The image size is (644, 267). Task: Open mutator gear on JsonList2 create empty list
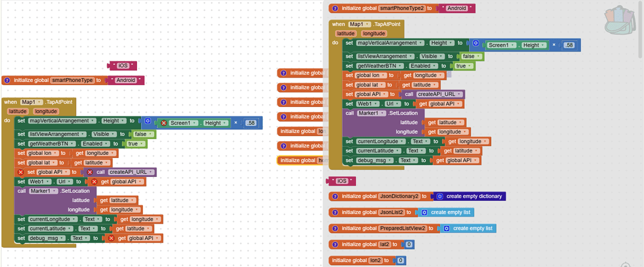pos(425,212)
